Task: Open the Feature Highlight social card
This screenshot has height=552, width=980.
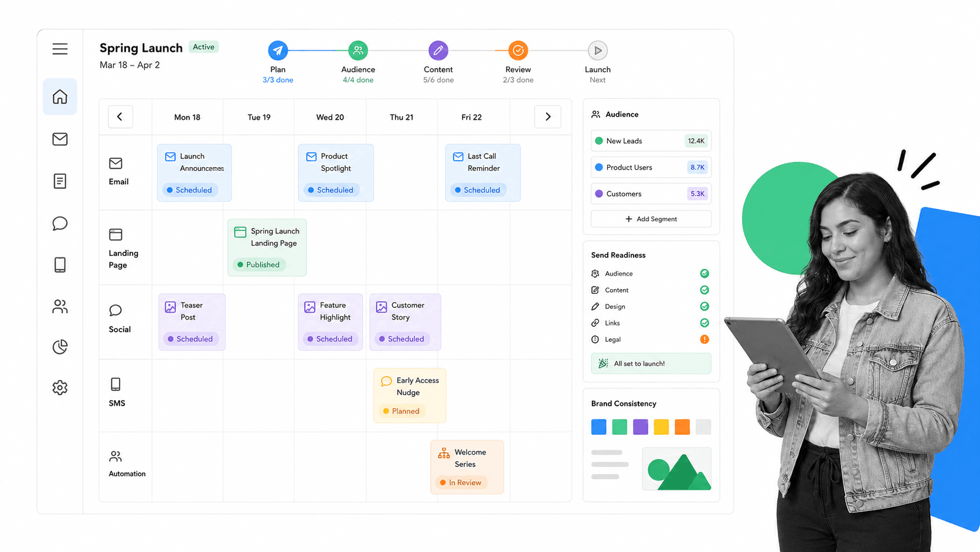Action: point(331,322)
